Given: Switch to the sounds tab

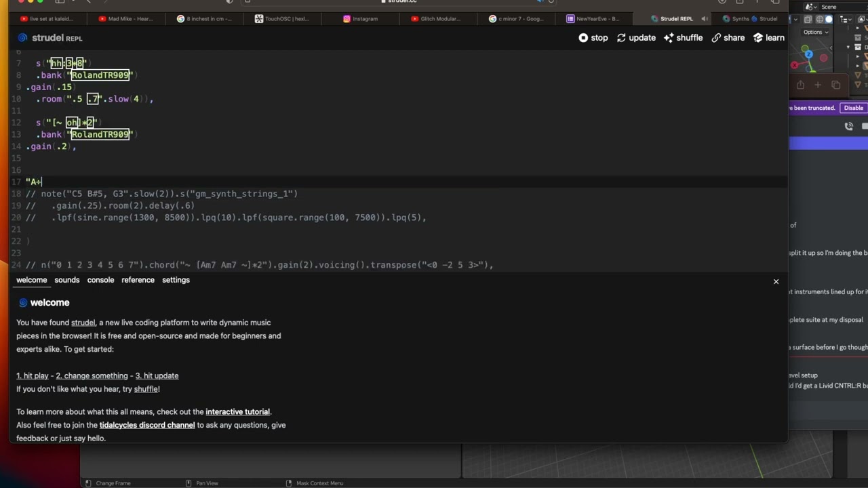Looking at the screenshot, I should [x=67, y=280].
